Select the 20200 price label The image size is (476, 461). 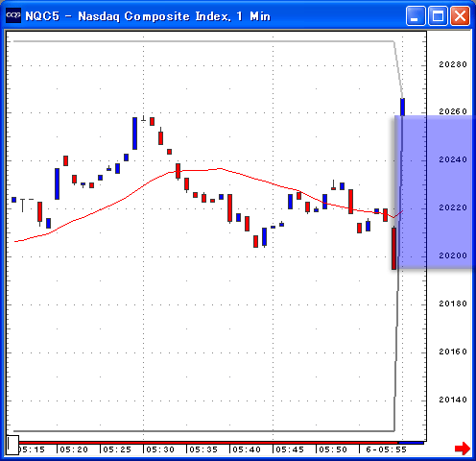point(453,255)
